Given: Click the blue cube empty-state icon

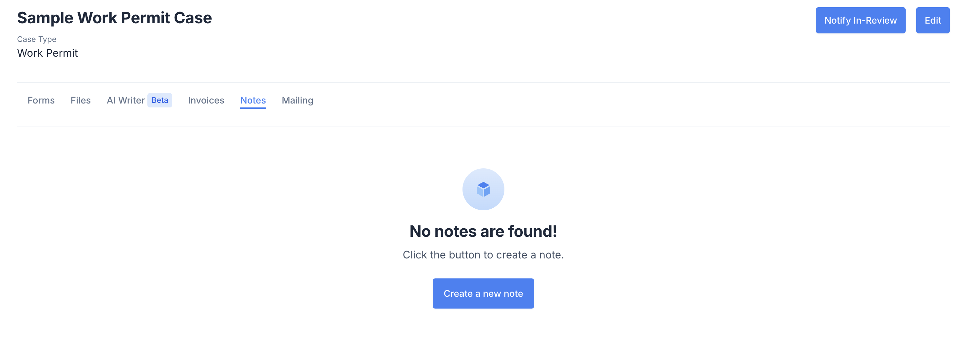Looking at the screenshot, I should pyautogui.click(x=483, y=189).
